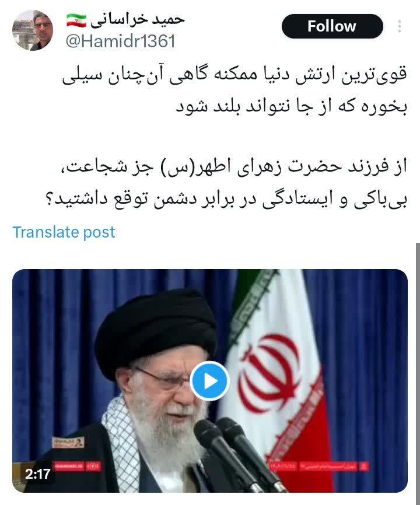Image resolution: width=420 pixels, height=505 pixels.
Task: Click the tweet line از فرزند حضرت زهرای
Action: pos(235,168)
